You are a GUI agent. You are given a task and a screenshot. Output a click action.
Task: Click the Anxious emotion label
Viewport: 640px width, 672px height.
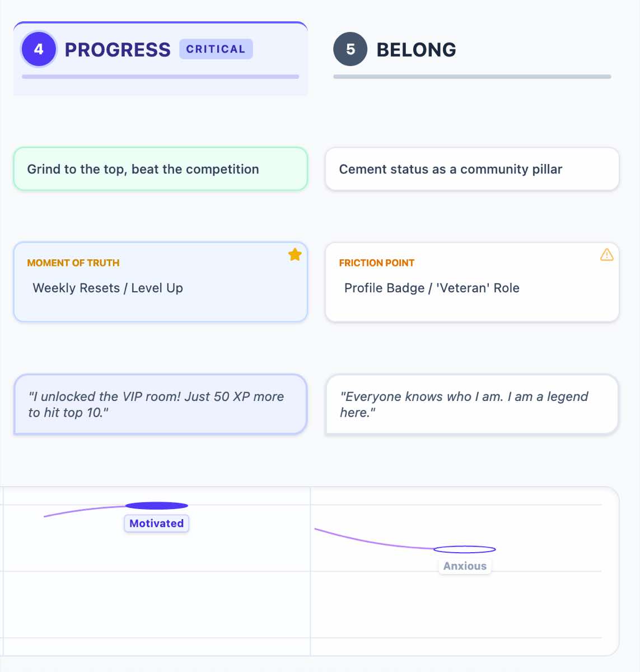tap(465, 566)
